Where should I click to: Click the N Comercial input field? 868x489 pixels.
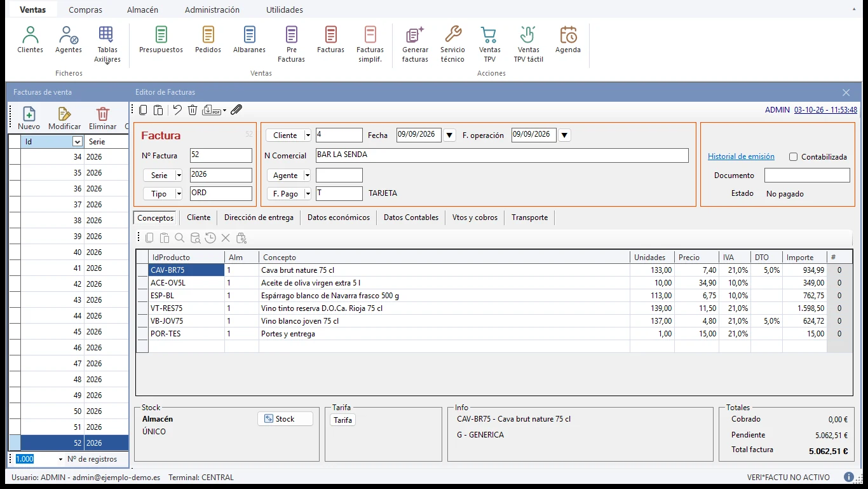coord(502,155)
